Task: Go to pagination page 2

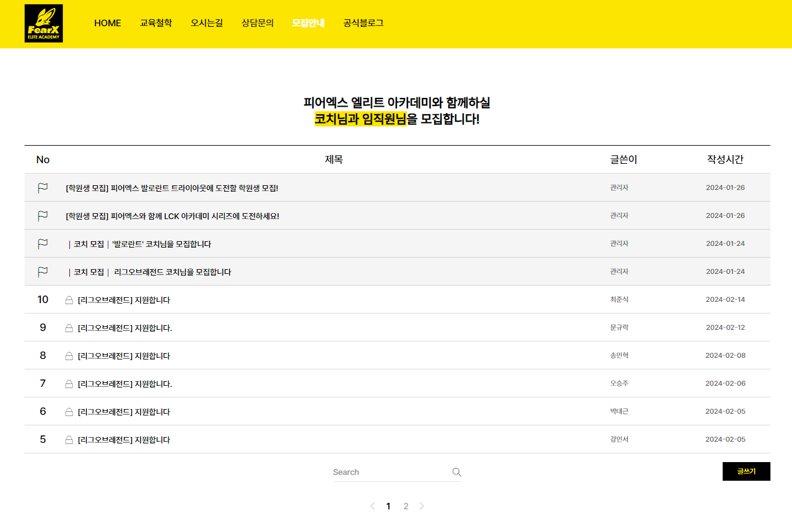Action: pos(406,506)
